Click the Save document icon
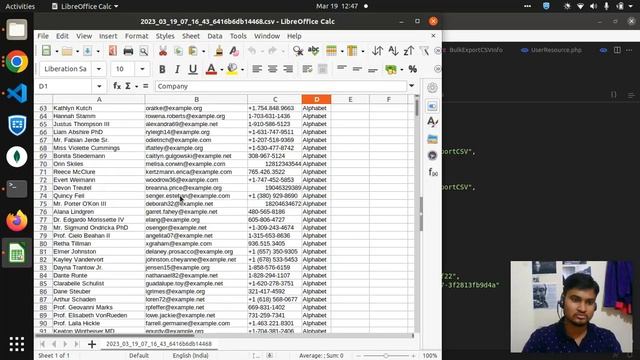The image size is (640, 360). (x=87, y=51)
